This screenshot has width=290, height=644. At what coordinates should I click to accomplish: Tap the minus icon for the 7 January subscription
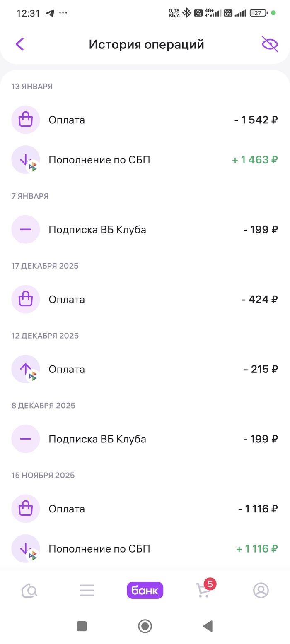(26, 229)
